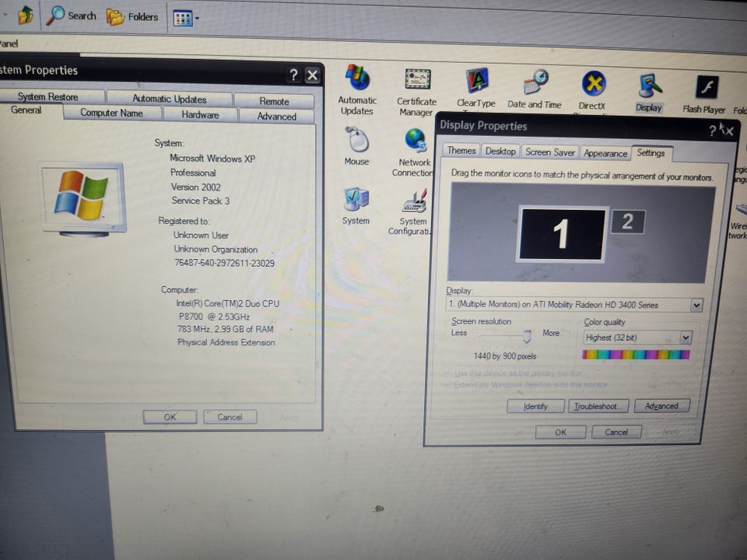Switch to the Screen Saver tab
The height and width of the screenshot is (560, 747).
(x=550, y=152)
